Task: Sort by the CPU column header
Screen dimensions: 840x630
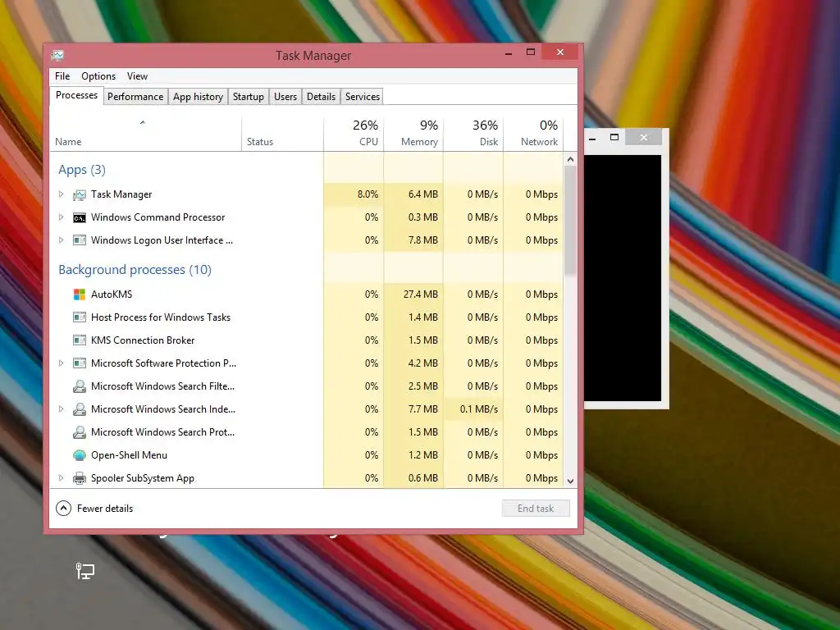Action: [354, 133]
